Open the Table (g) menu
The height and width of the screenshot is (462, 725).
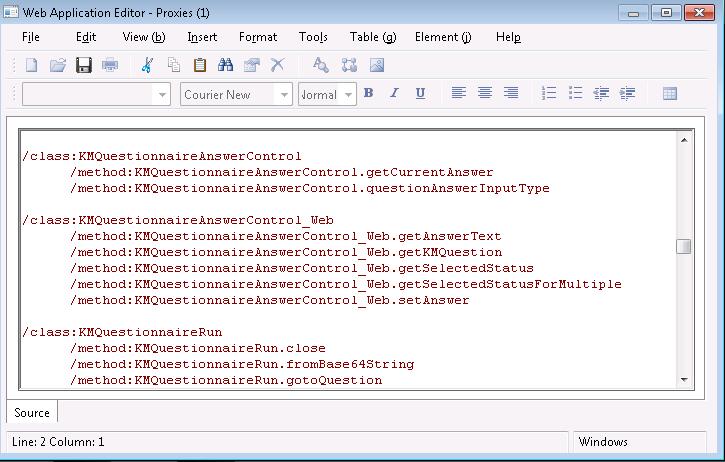click(373, 37)
